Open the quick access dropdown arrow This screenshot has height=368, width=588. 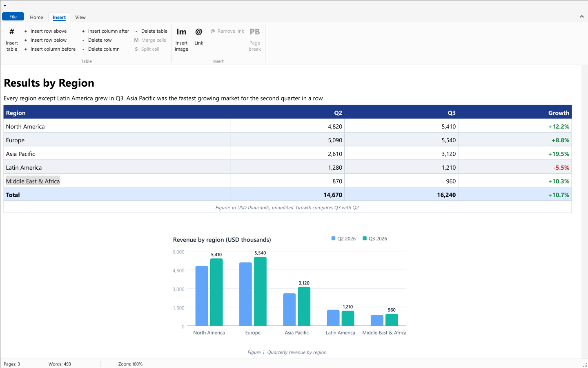tap(5, 5)
